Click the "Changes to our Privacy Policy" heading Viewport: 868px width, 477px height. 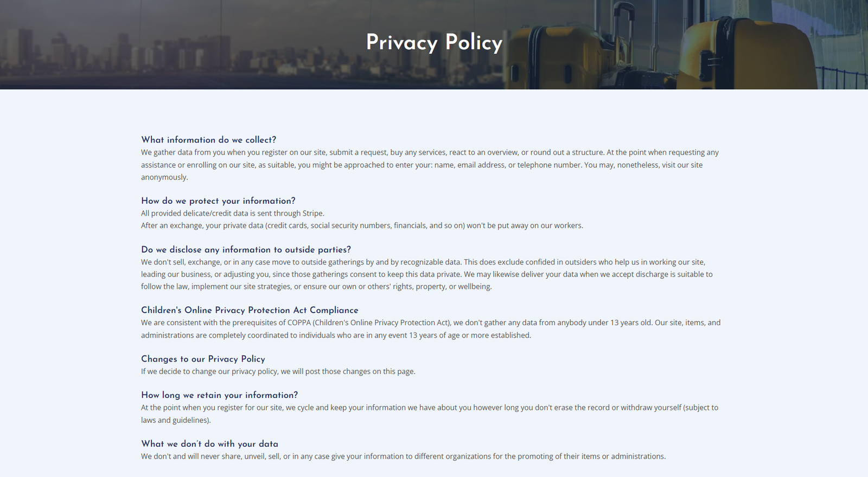[203, 359]
